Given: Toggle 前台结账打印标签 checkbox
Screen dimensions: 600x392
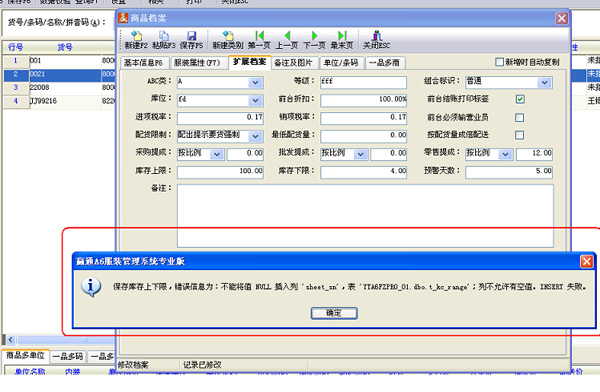Looking at the screenshot, I should point(520,100).
